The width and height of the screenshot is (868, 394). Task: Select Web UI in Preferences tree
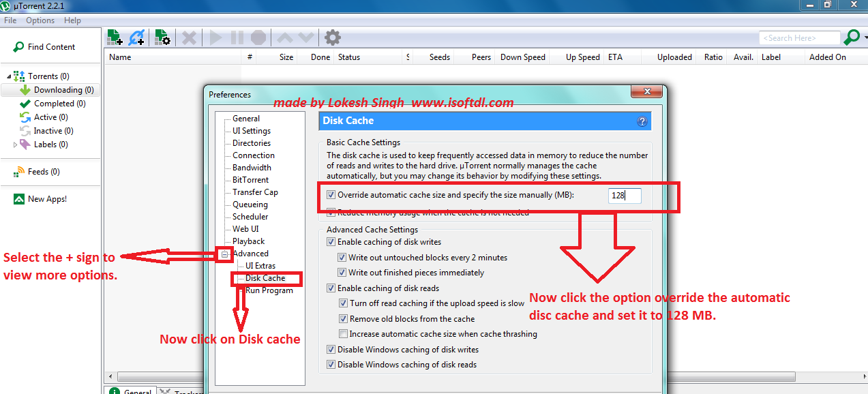coord(245,229)
